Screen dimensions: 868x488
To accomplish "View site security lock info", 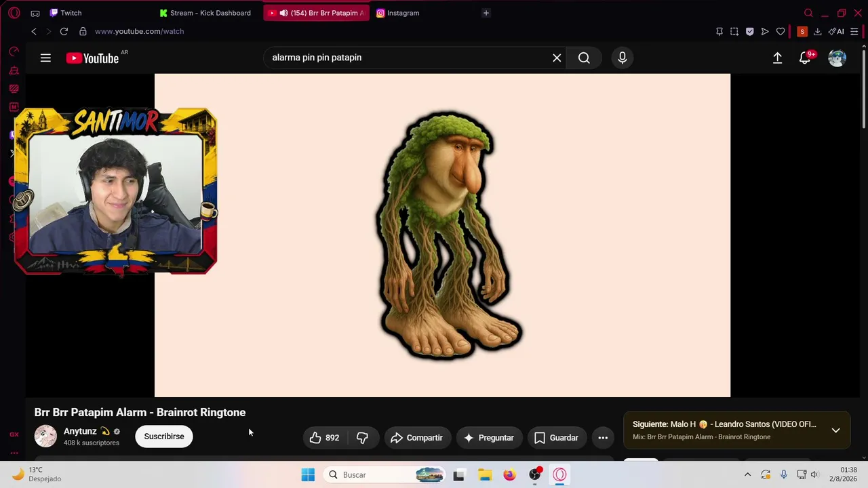I will coord(83,31).
